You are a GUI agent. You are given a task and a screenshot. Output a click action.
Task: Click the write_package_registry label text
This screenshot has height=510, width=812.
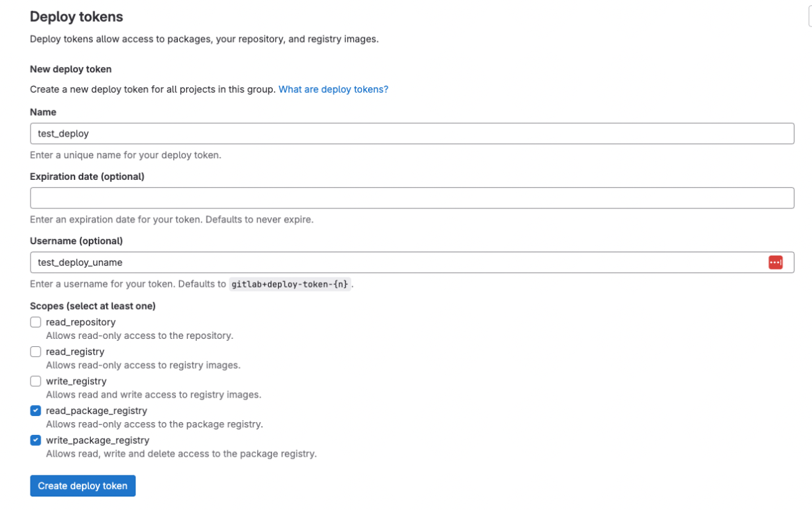point(97,440)
